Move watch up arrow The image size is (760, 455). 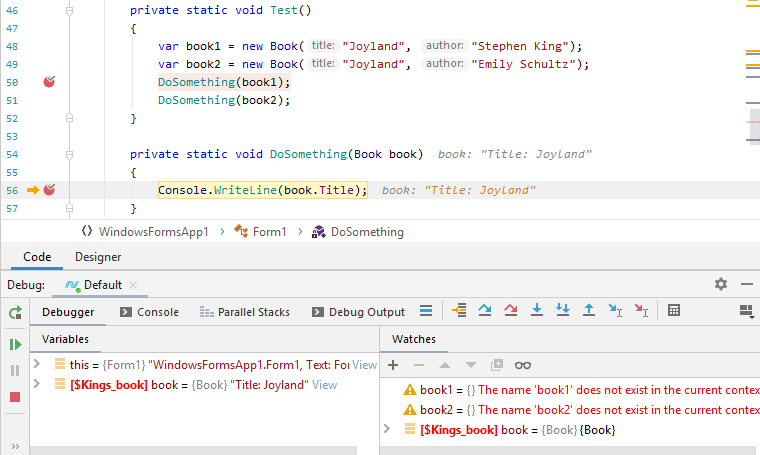[444, 365]
